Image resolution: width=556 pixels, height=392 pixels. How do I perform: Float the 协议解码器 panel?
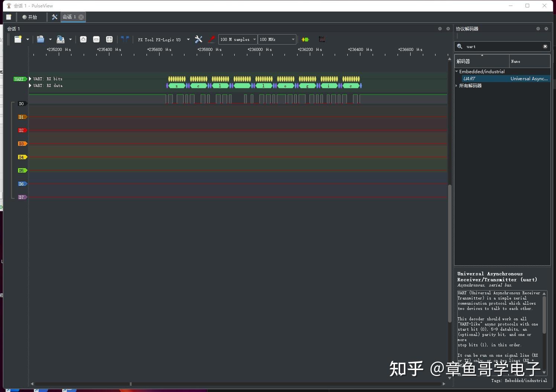[538, 29]
